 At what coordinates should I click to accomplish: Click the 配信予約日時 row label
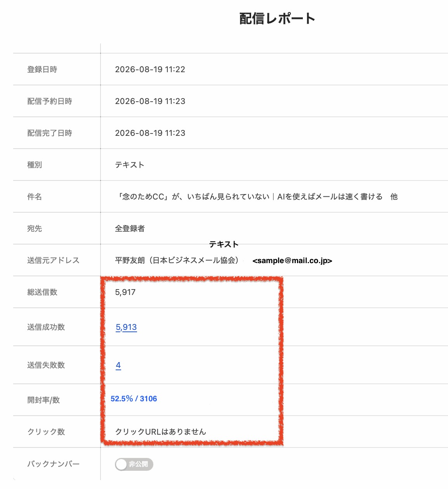(x=50, y=101)
